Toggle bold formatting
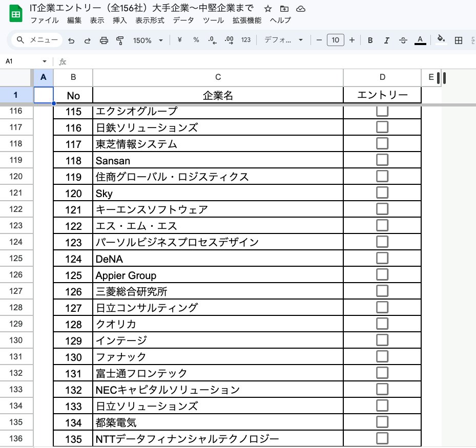 tap(370, 40)
